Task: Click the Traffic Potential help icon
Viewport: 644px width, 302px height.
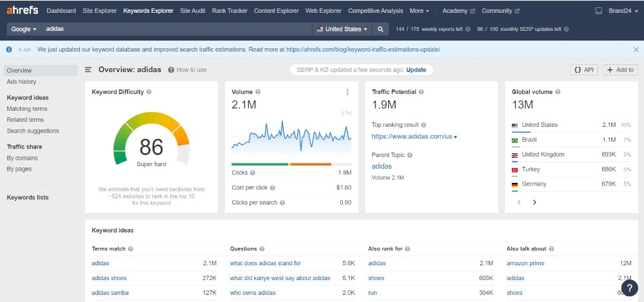Action: pos(422,92)
